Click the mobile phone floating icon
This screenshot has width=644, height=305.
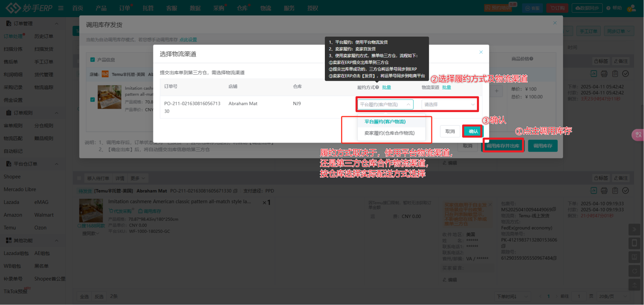[x=634, y=243]
